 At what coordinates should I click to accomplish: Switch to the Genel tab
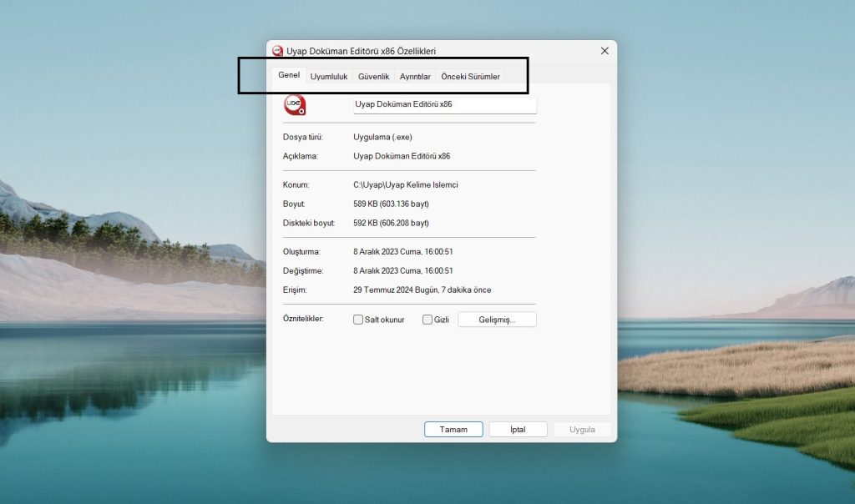tap(289, 75)
